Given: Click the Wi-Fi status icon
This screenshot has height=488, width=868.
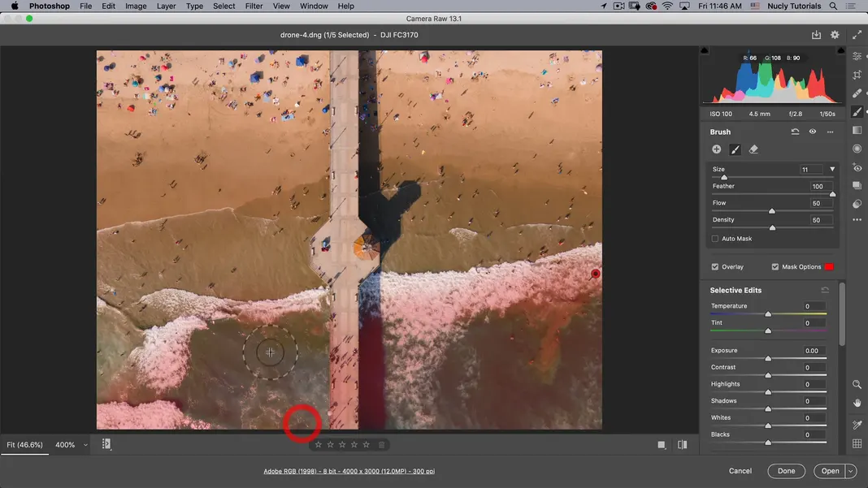Looking at the screenshot, I should pos(667,6).
